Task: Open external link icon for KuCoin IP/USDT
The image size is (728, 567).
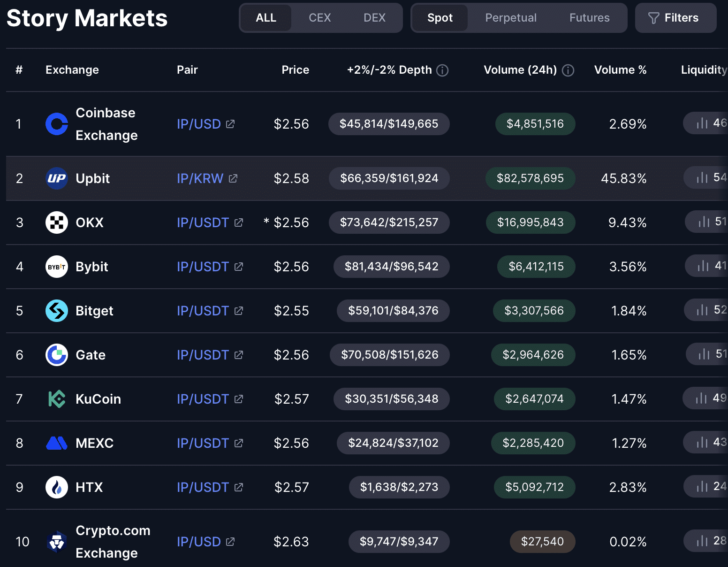Action: [239, 399]
